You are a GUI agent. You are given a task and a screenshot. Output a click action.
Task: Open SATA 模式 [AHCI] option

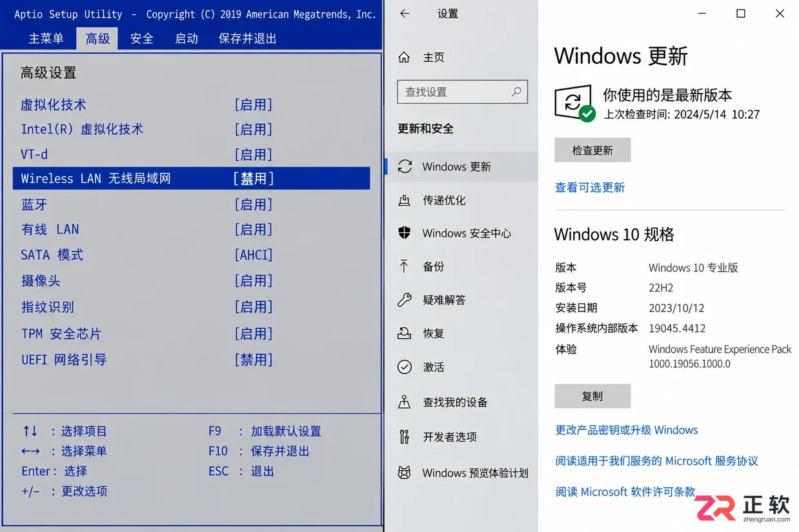(253, 255)
